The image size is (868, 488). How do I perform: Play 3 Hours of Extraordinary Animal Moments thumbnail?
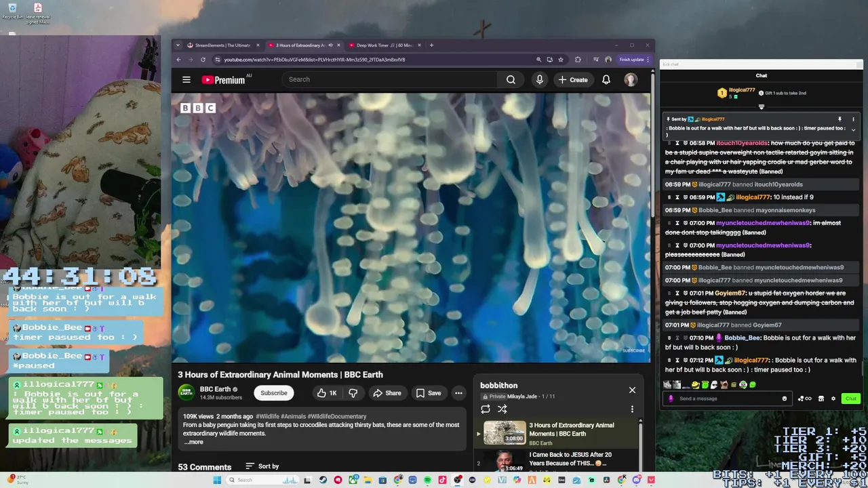tap(505, 432)
